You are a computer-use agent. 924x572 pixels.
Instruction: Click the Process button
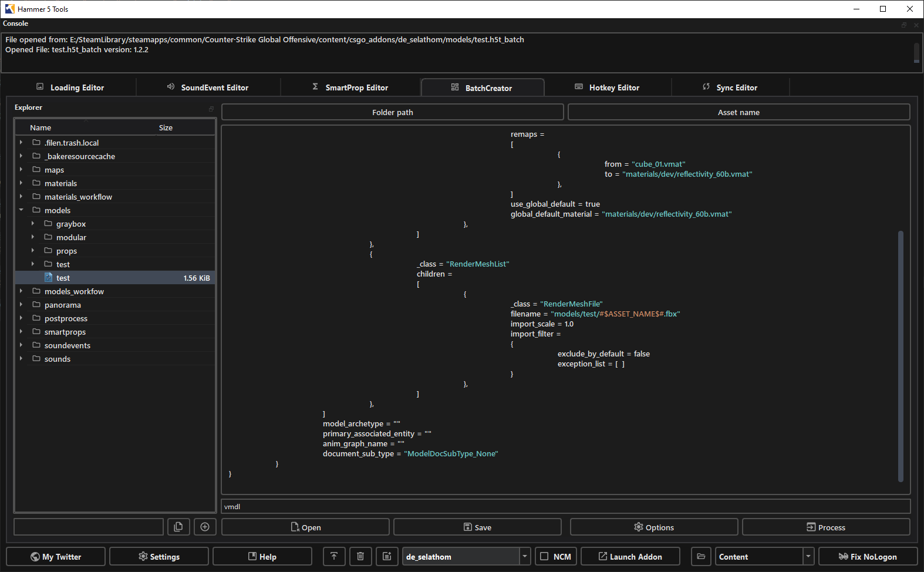tap(826, 527)
